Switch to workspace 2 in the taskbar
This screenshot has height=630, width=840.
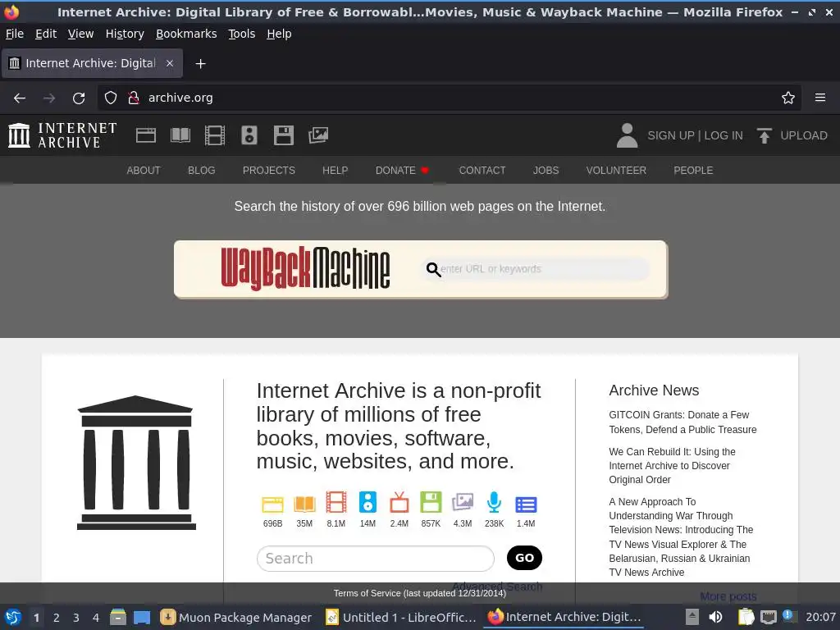coord(57,618)
